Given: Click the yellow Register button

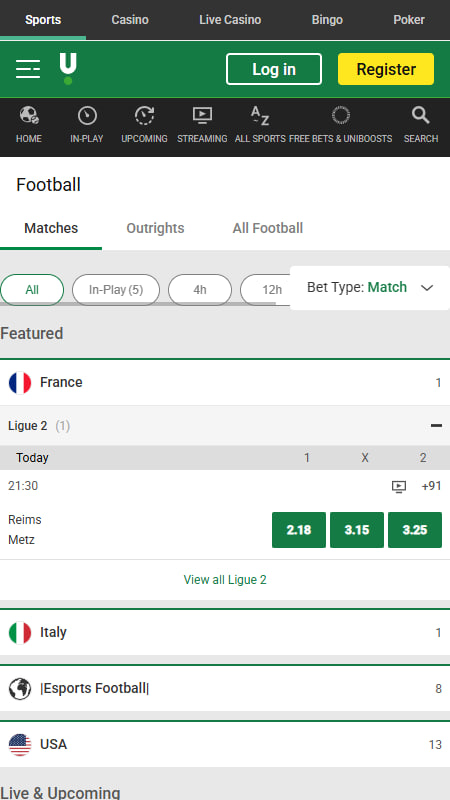Looking at the screenshot, I should 386,69.
